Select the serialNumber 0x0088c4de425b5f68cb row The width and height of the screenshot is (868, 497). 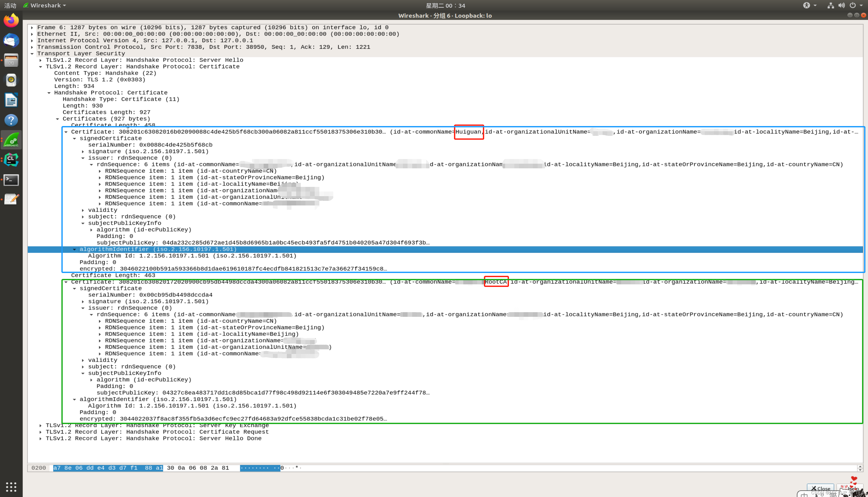coord(150,145)
